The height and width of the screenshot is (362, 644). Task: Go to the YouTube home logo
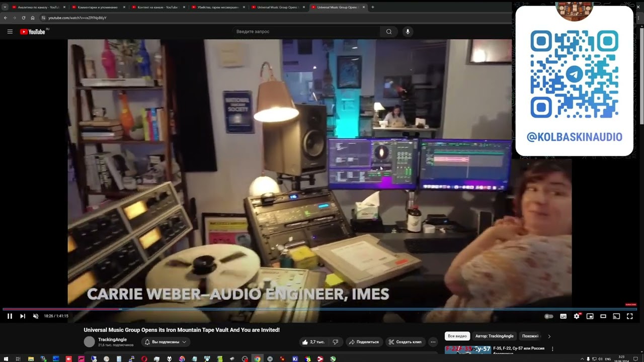[33, 32]
